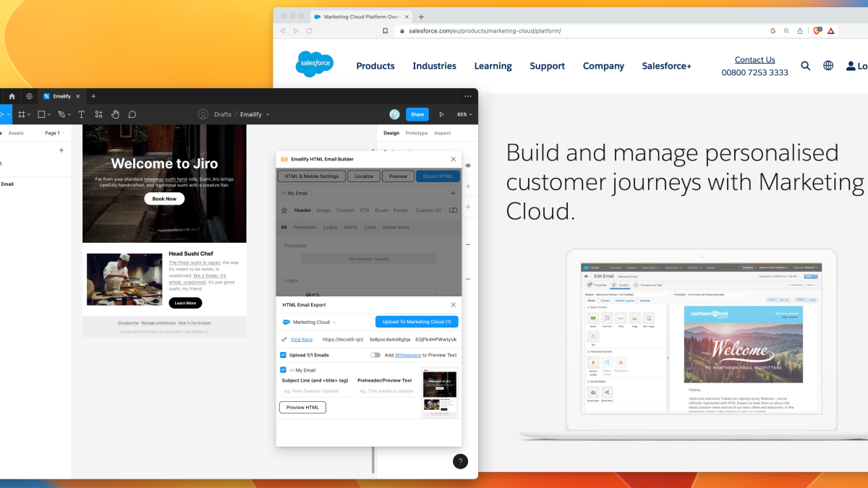Click Upload To Marketing Cloud button
Image resolution: width=868 pixels, height=488 pixels.
coord(417,322)
